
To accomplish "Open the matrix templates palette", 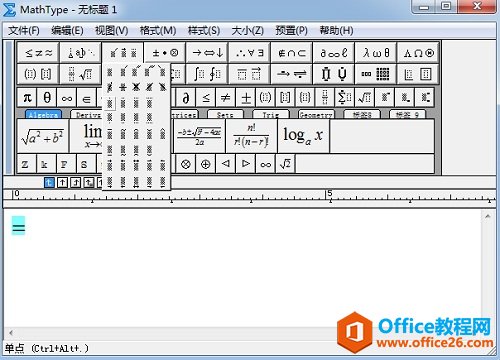I will (376, 74).
